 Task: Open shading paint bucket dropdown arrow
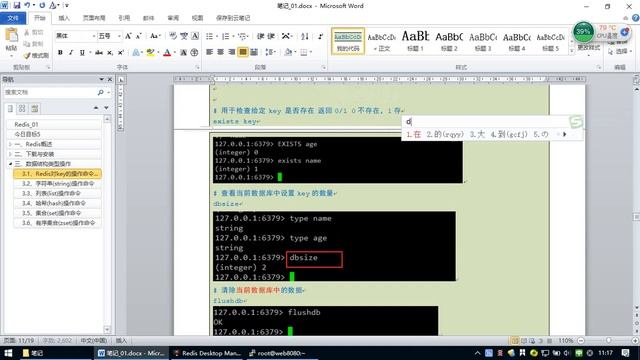coord(295,52)
